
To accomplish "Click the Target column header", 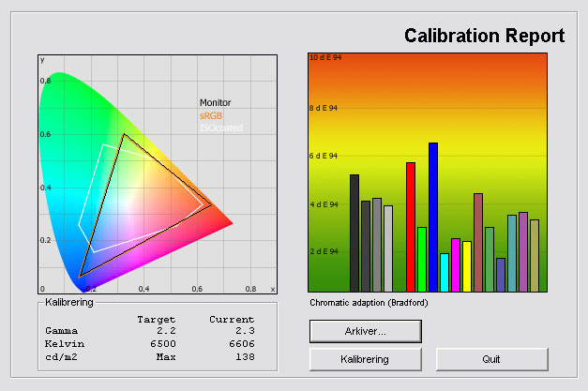I will (x=157, y=320).
